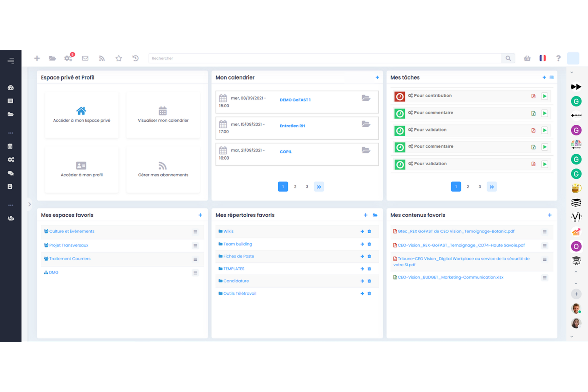The height and width of the screenshot is (392, 588).
Task: Open the French flag language dropdown
Action: coord(543,58)
